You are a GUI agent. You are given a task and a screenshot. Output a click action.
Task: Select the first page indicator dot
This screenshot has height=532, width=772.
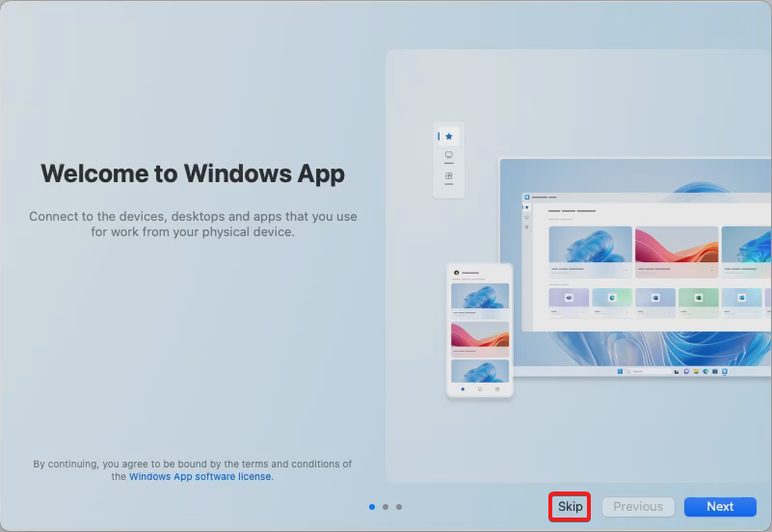click(x=372, y=507)
